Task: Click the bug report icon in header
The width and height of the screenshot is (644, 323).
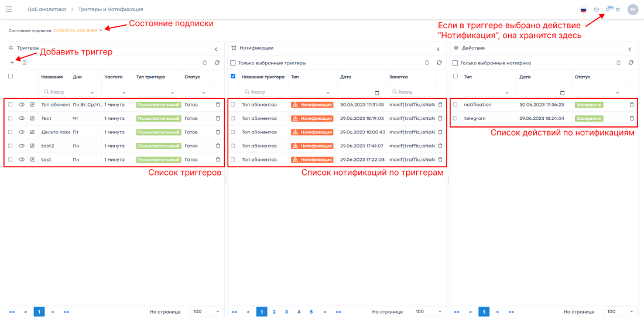Action: 618,9
